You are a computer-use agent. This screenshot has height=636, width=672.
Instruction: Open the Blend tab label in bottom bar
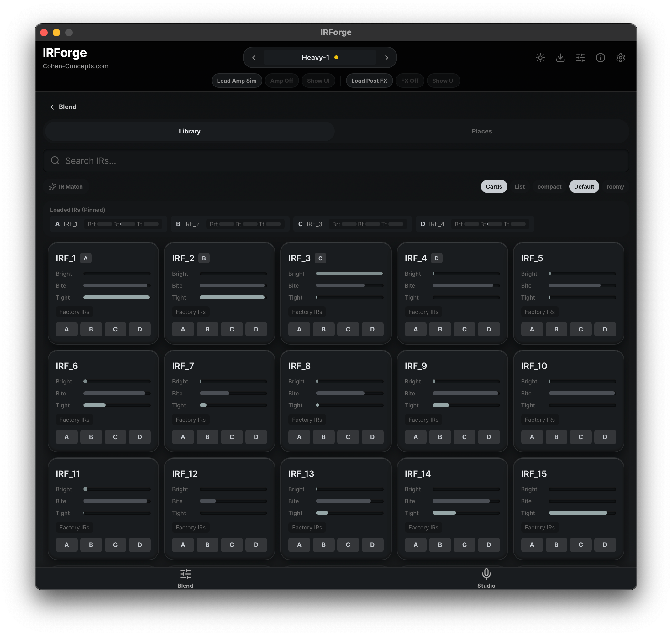click(185, 586)
